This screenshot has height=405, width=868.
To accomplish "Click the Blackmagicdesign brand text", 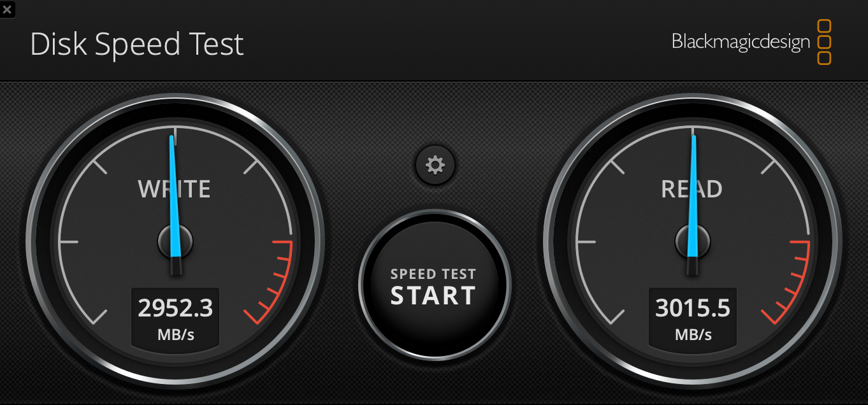I will click(x=741, y=42).
